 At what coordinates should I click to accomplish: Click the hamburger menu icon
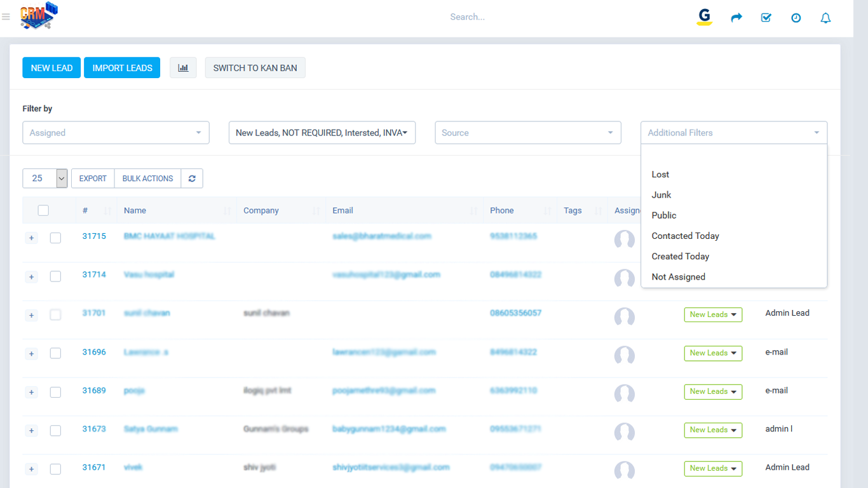6,17
